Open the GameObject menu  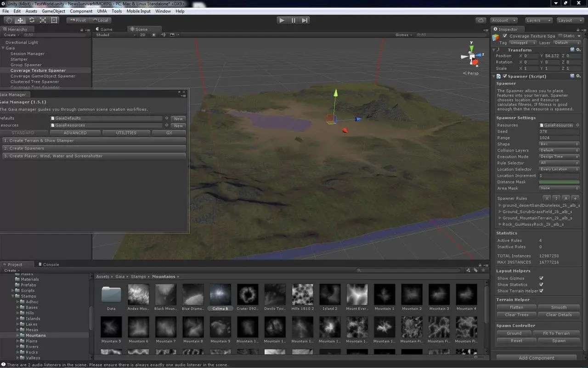click(53, 11)
